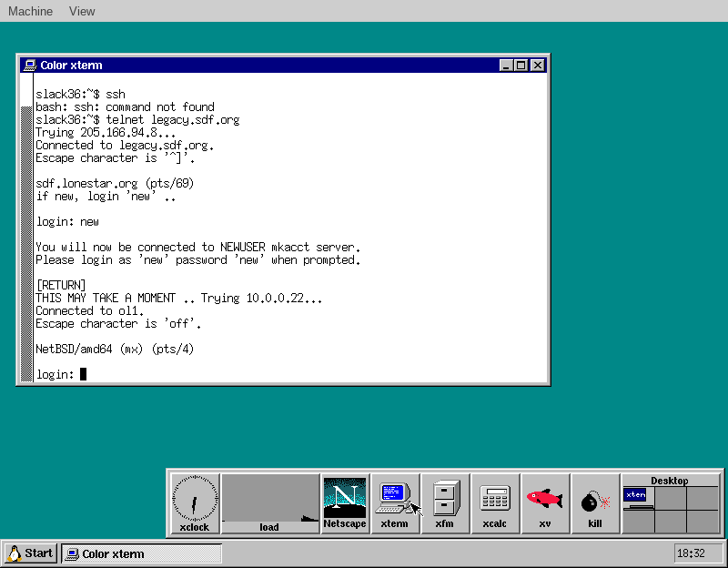The image size is (728, 568).
Task: Click the Desktop pager title
Action: tap(669, 481)
